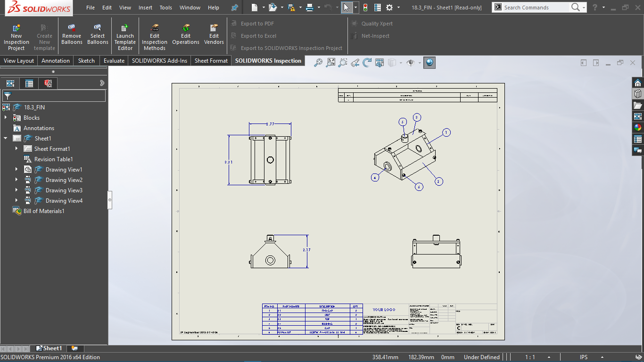Launch the Template Editor
The image size is (644, 362).
click(x=125, y=35)
